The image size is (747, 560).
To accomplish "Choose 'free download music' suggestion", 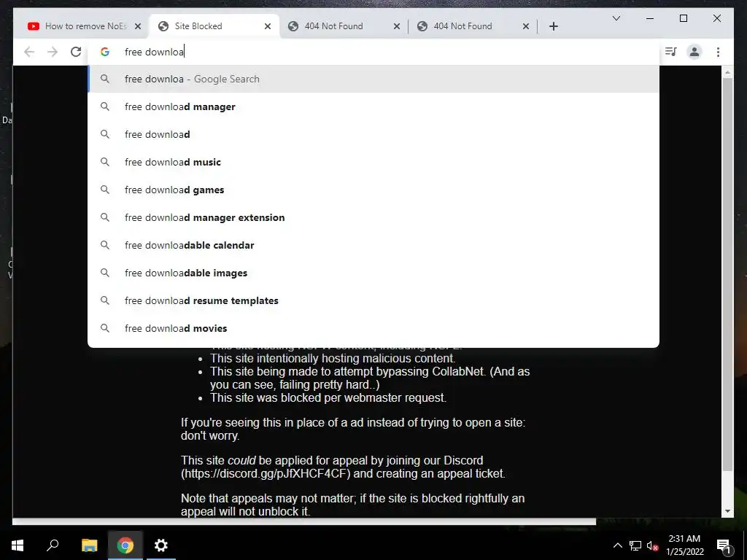I will [373, 162].
